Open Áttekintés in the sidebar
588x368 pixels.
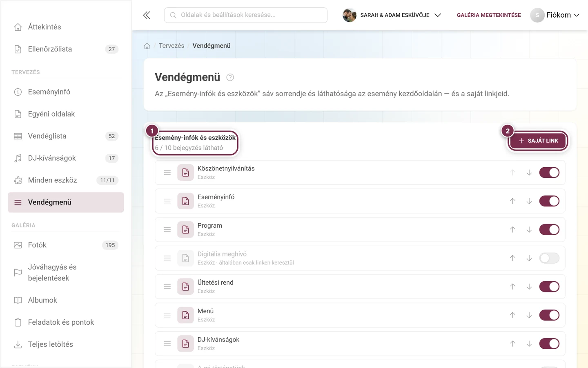click(66, 27)
